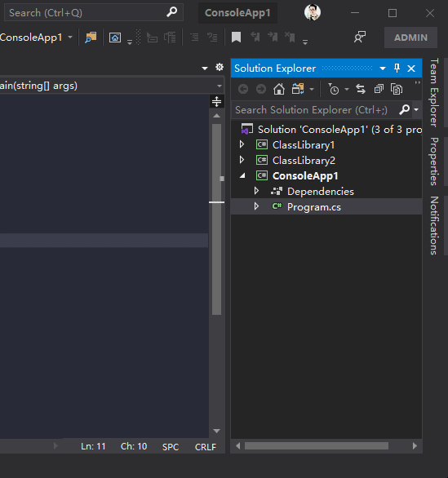Viewport: 448px width, 478px height.
Task: Click the ADMIN button
Action: [x=410, y=38]
